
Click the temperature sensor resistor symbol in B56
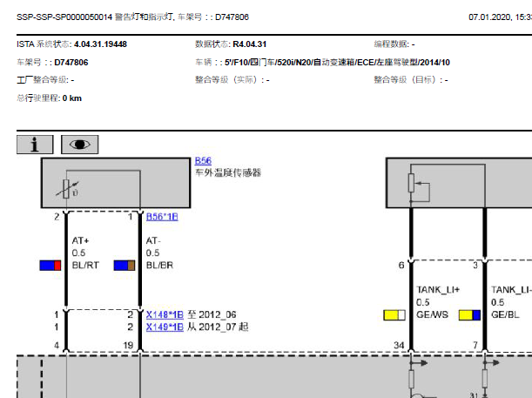(67, 189)
